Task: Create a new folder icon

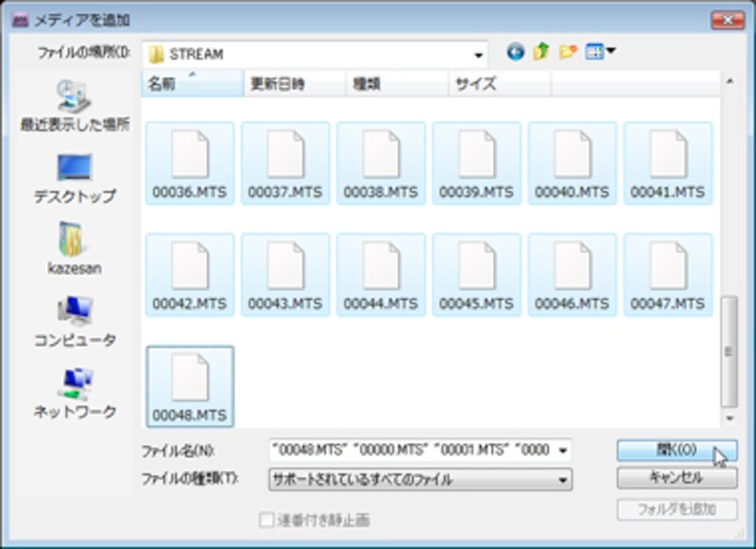Action: pyautogui.click(x=568, y=52)
